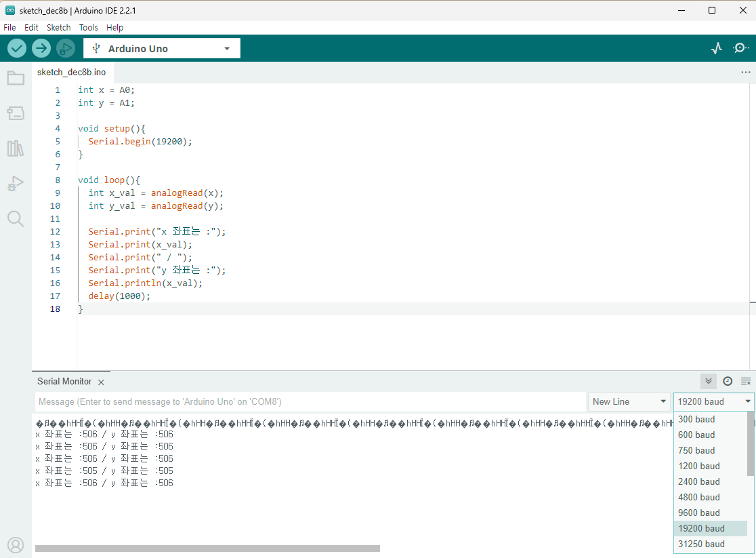The width and height of the screenshot is (756, 558).
Task: Open the Debug panel in sidebar
Action: 16,184
